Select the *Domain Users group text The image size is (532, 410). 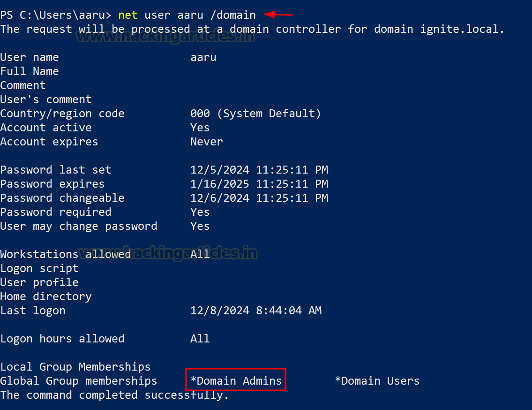coord(377,381)
